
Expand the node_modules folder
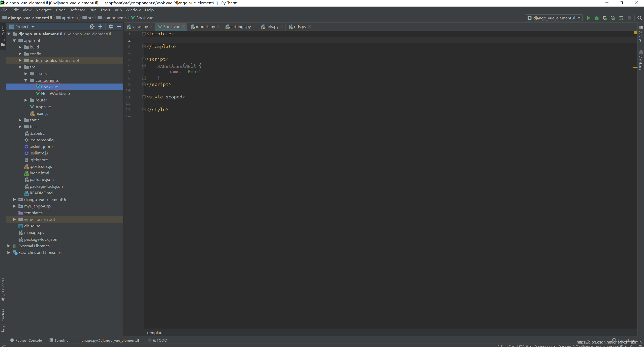coord(20,60)
